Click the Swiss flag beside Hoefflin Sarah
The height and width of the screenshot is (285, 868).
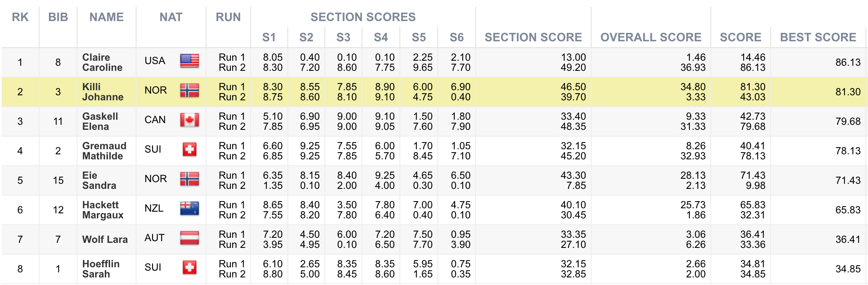pyautogui.click(x=189, y=268)
